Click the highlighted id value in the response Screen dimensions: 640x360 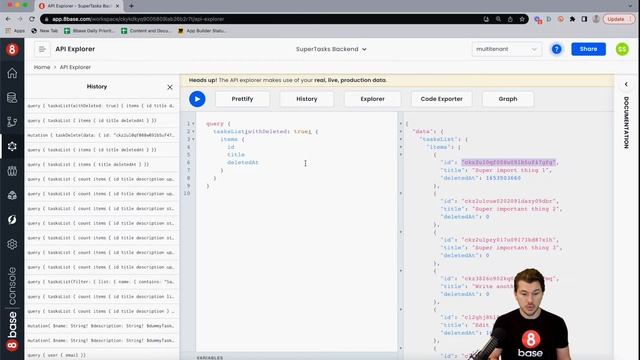pyautogui.click(x=508, y=162)
